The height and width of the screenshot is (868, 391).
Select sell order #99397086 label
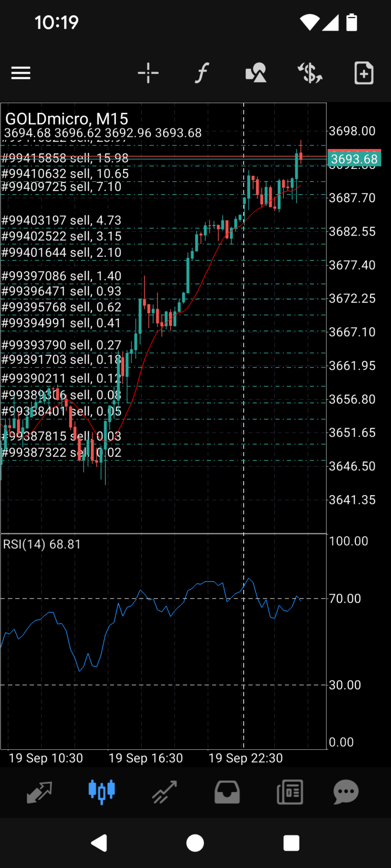(62, 276)
